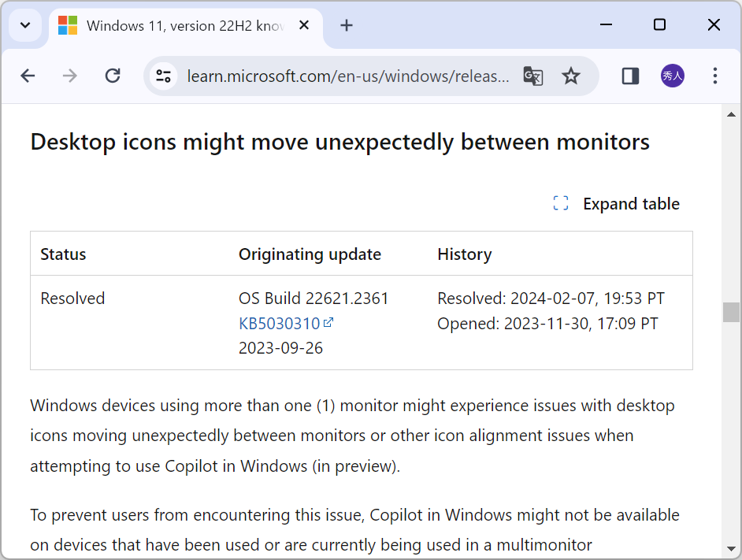Click the vertical scrollbar thumb
The image size is (742, 560).
coord(730,312)
